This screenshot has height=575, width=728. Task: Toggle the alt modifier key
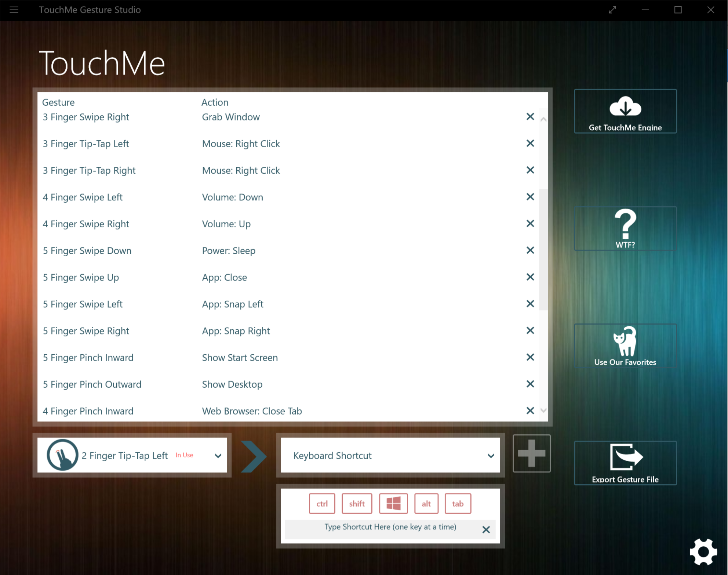[x=426, y=503]
